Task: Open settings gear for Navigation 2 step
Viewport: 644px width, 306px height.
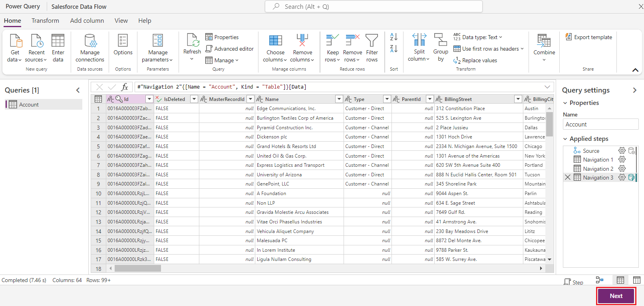Action: (x=622, y=169)
